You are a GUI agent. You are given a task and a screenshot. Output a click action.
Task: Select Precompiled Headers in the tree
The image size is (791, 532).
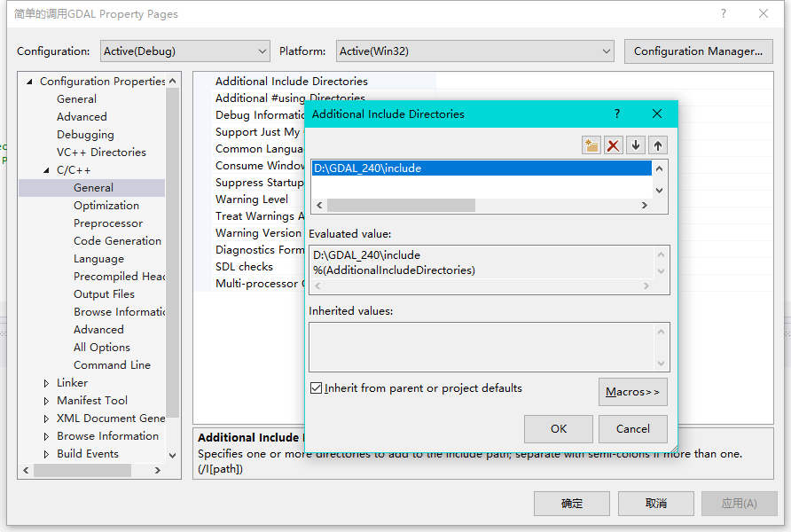[119, 277]
